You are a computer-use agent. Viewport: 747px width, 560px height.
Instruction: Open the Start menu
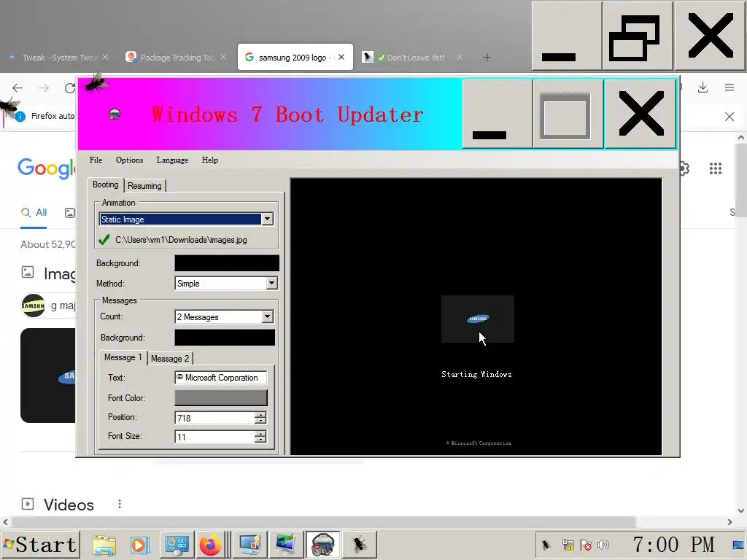40,545
